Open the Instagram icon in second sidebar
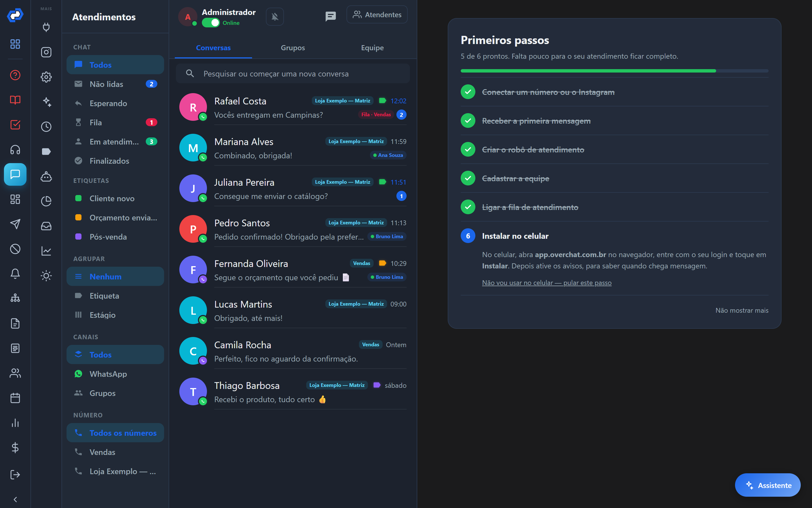The width and height of the screenshot is (812, 508). [46, 52]
